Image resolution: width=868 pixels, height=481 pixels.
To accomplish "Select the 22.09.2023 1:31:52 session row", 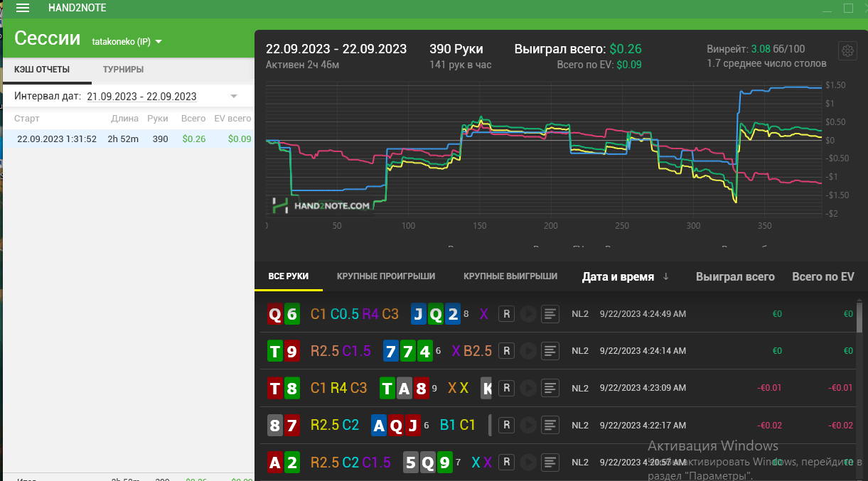I will point(129,139).
